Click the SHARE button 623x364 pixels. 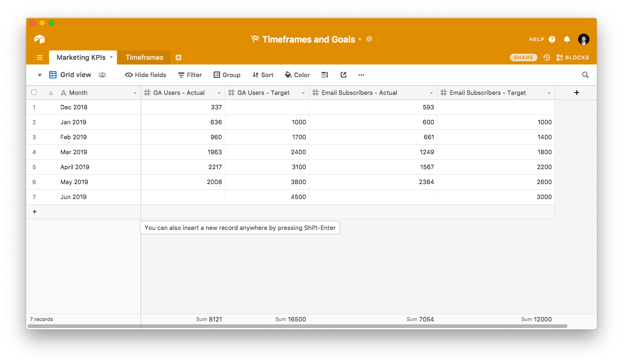click(x=523, y=57)
